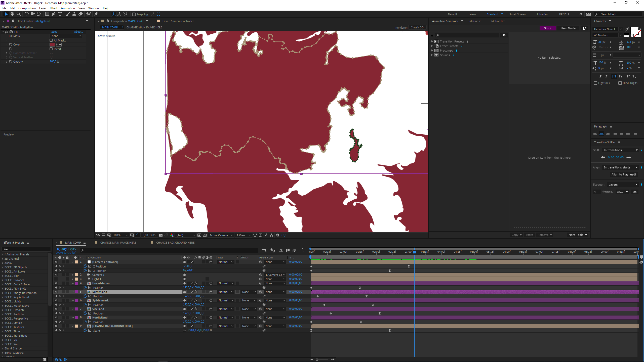Image resolution: width=644 pixels, height=362 pixels.
Task: Toggle Snapping in the toolbar
Action: click(134, 14)
